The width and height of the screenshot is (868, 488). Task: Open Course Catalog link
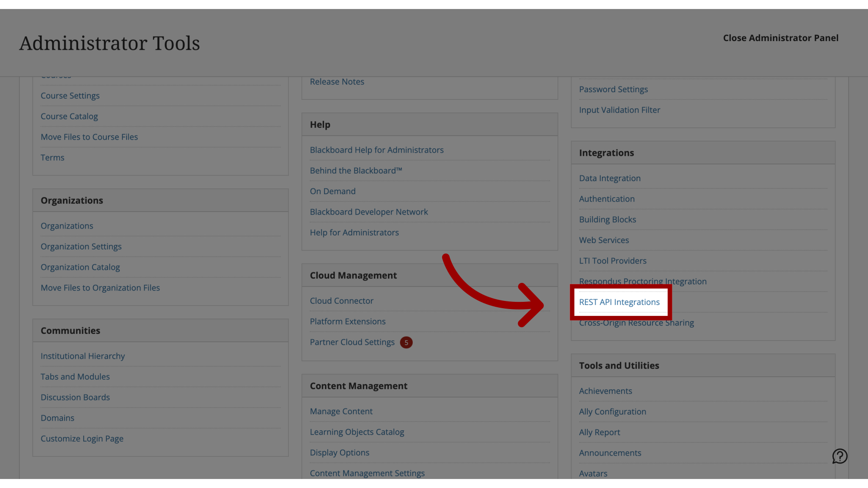(69, 116)
